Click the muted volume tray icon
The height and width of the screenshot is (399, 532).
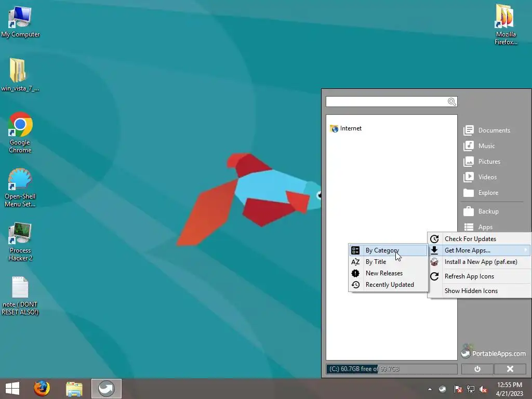pyautogui.click(x=484, y=389)
